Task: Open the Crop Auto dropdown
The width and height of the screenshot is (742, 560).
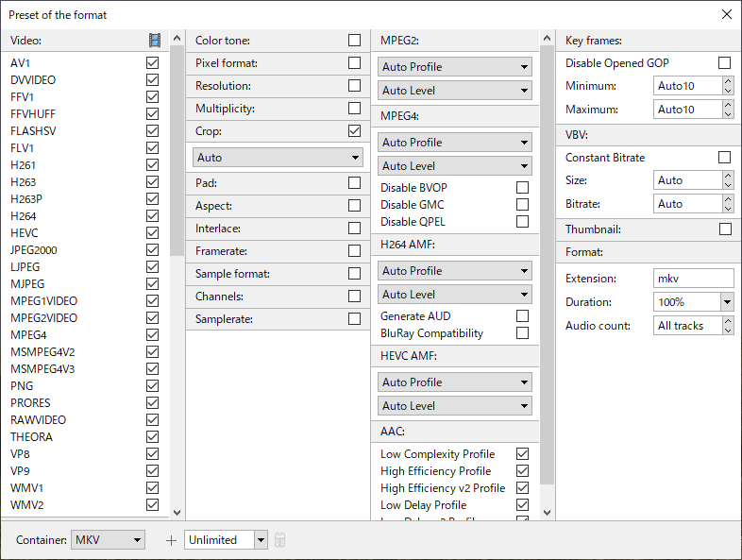Action: click(x=278, y=157)
